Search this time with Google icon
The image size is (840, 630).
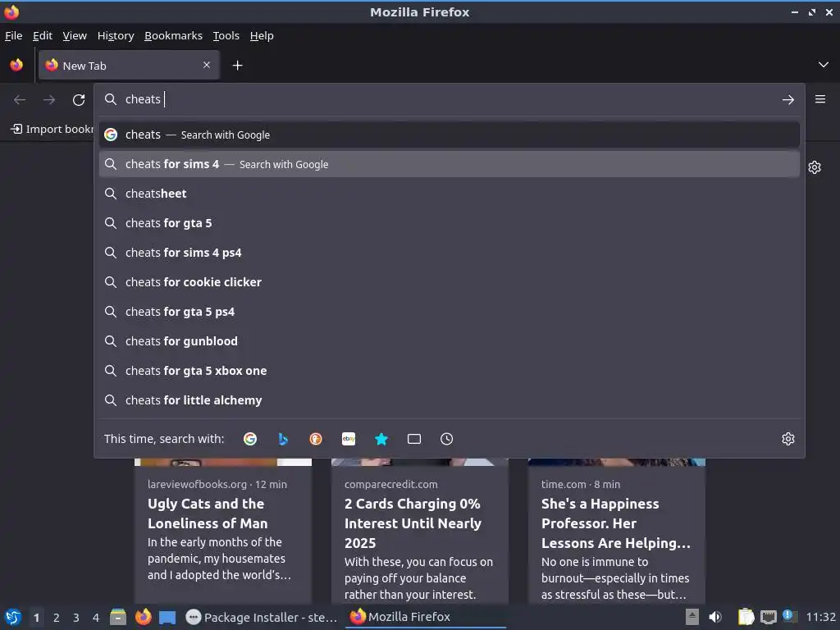click(250, 440)
